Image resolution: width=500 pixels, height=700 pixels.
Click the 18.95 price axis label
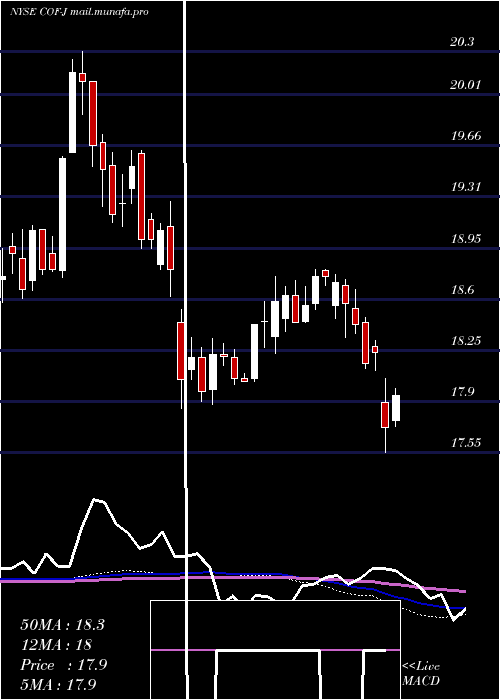tap(466, 239)
